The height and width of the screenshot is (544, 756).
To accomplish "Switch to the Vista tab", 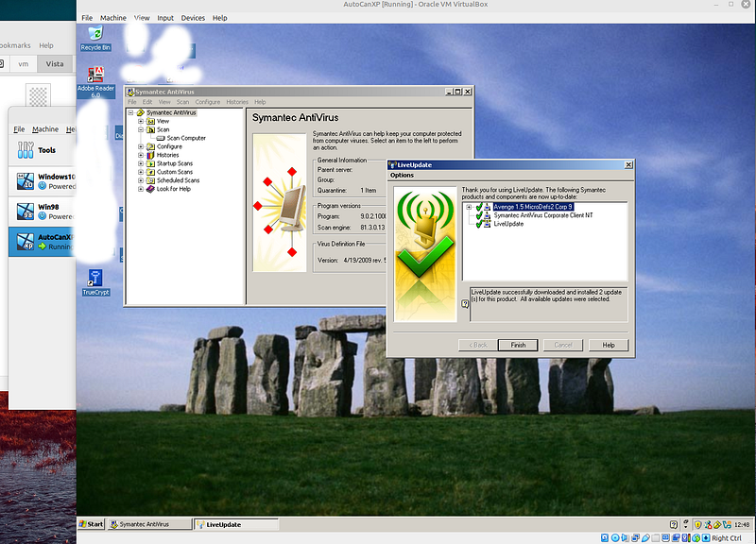I will (55, 63).
